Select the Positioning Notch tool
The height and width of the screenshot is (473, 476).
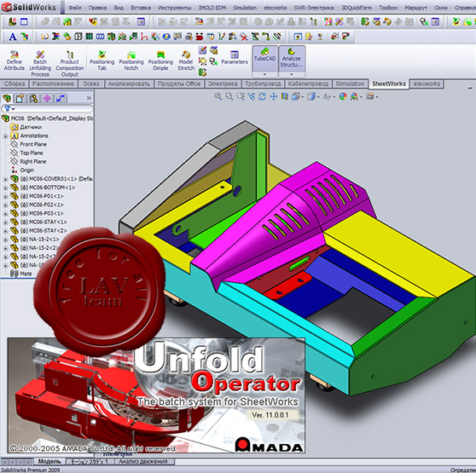(x=131, y=61)
